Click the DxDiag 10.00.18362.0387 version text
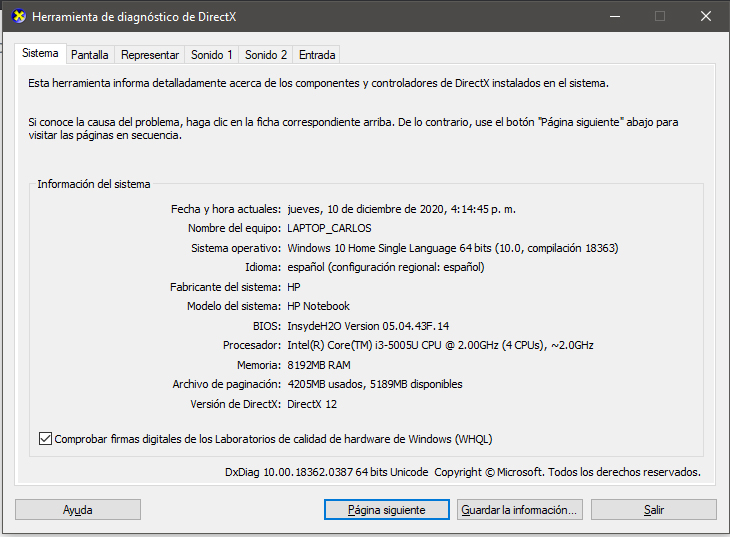730x537 pixels. coord(327,472)
